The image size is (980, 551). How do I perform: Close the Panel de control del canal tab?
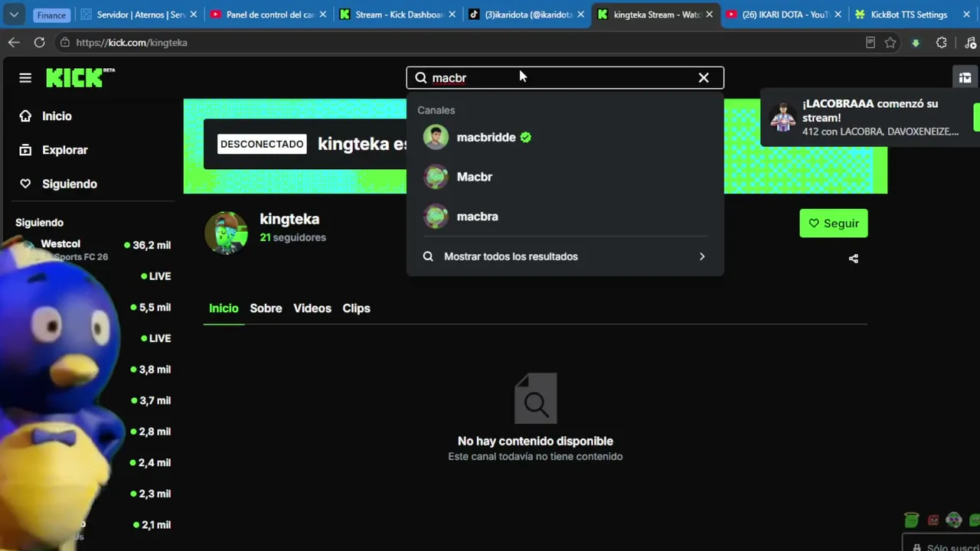click(x=322, y=15)
